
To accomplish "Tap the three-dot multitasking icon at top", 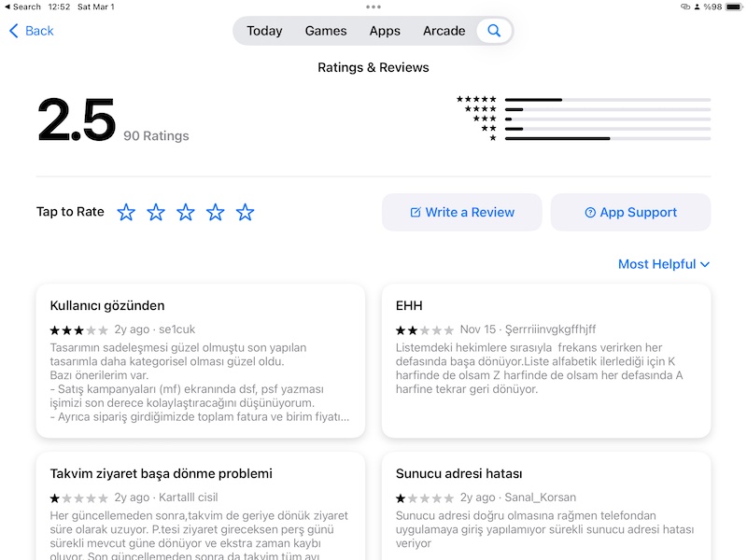I will [x=373, y=7].
